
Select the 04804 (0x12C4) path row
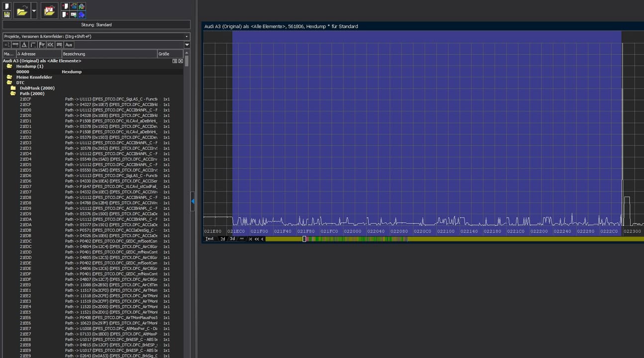coord(93,247)
